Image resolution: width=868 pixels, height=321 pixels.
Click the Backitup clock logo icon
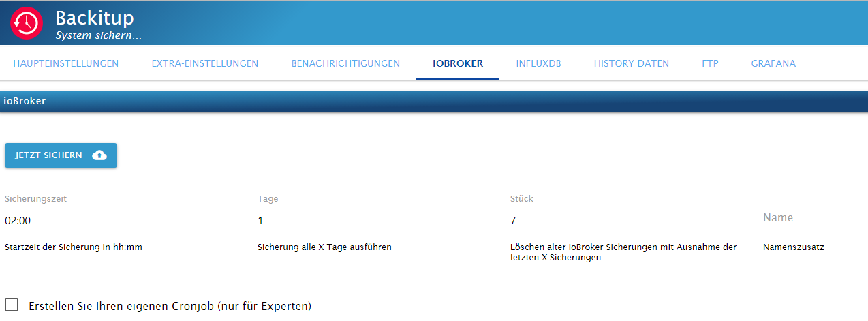click(27, 22)
